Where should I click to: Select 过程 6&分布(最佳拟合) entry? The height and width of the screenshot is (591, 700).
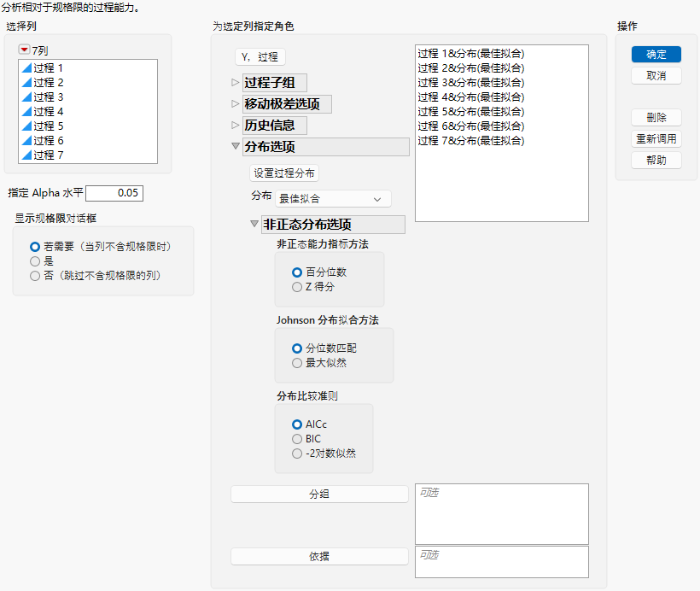(x=471, y=126)
